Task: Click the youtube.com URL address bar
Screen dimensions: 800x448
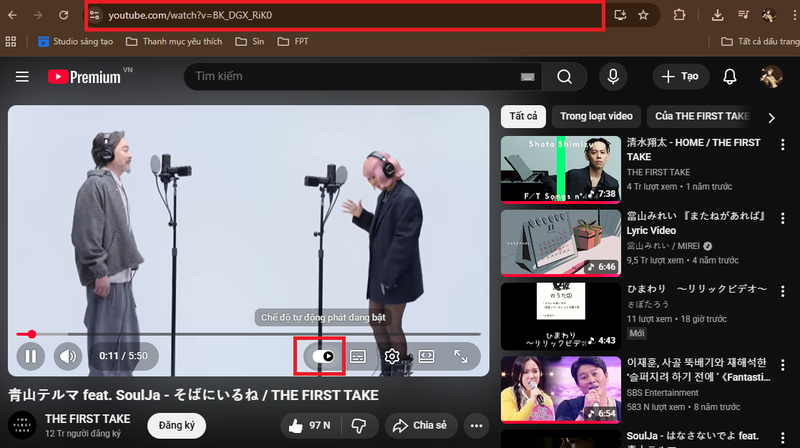Action: (345, 15)
